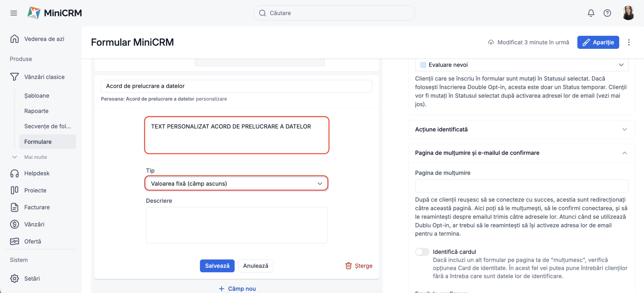The image size is (644, 293).
Task: Click the Salvează button
Action: click(x=217, y=266)
